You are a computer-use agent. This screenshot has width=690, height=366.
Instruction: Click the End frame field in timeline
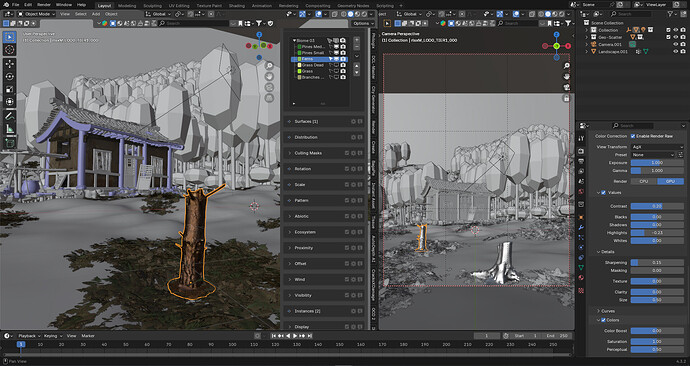coord(557,336)
